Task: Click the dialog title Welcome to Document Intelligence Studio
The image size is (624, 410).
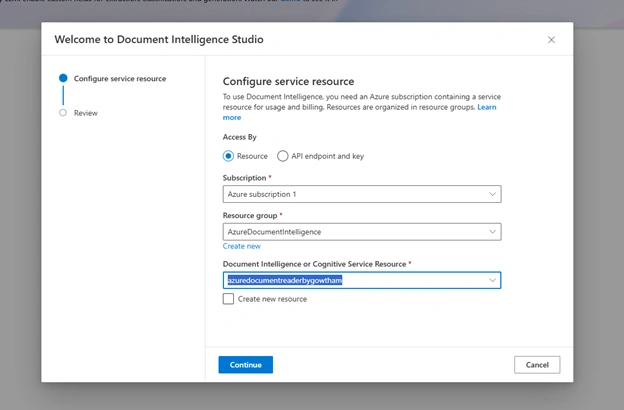Action: click(x=159, y=39)
